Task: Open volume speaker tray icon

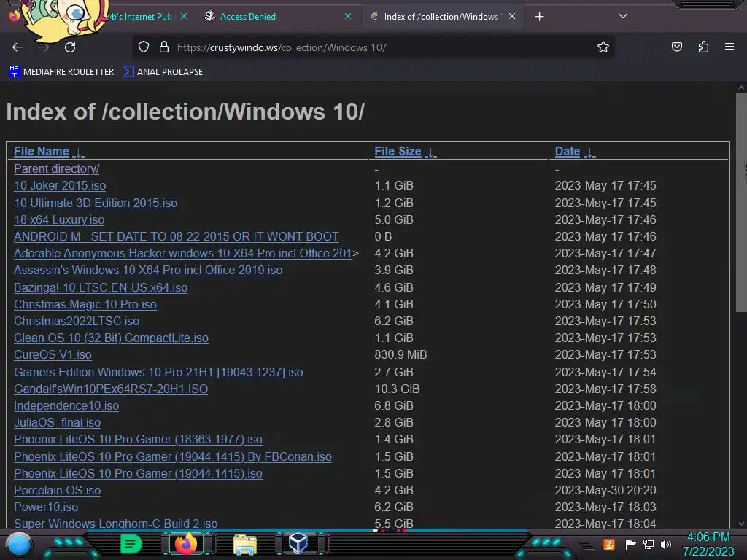Action: [666, 544]
